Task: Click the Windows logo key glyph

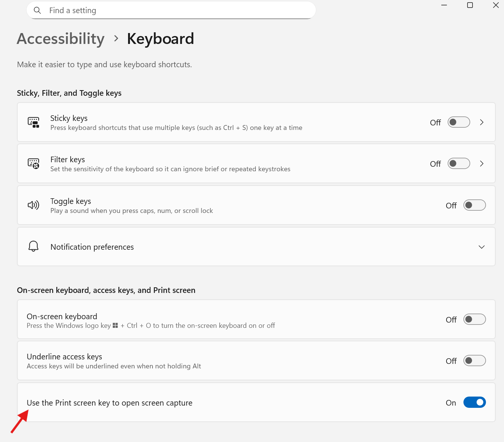Action: coord(115,325)
